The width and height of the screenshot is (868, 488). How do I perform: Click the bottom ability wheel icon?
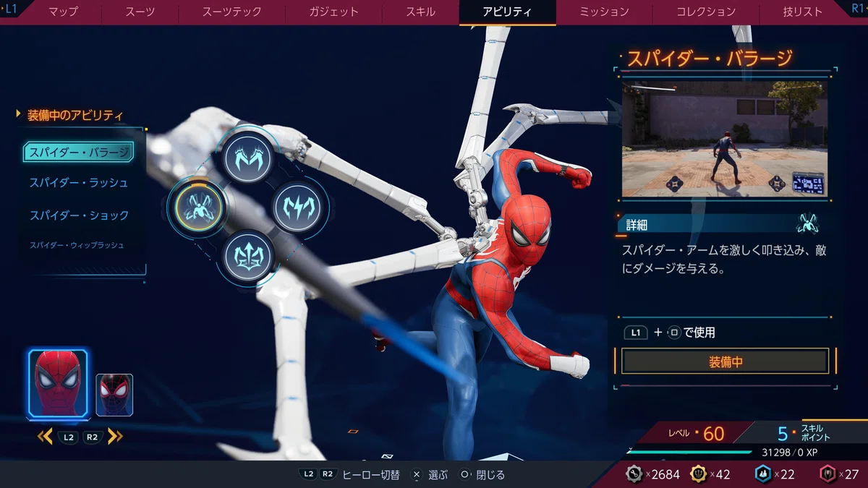tap(247, 257)
